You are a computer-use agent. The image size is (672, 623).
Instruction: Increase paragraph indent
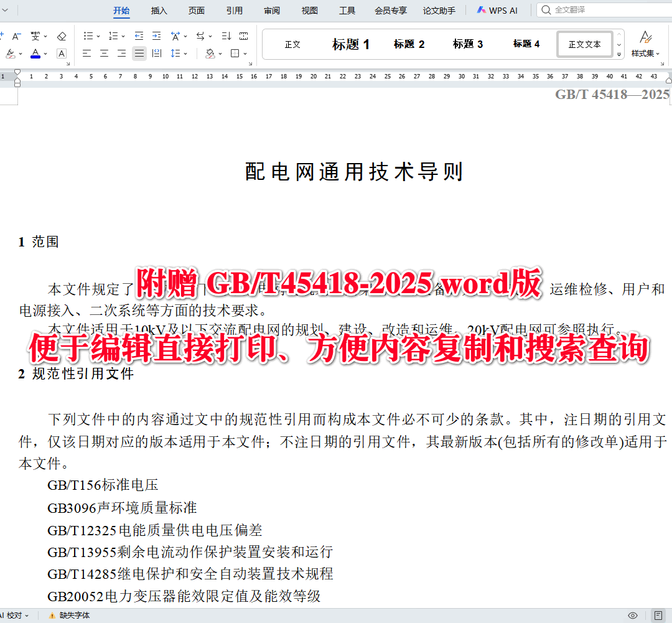[x=157, y=36]
